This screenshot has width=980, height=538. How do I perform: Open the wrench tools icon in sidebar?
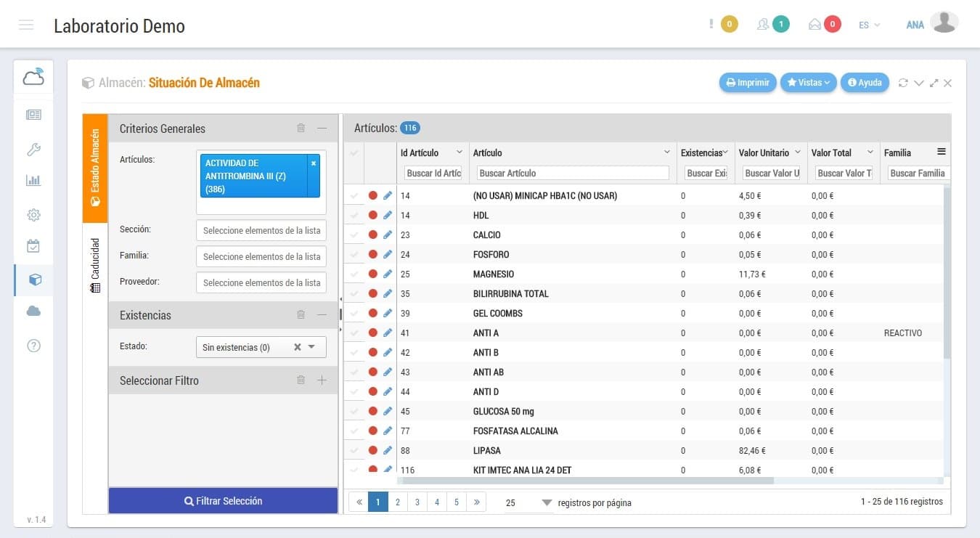click(x=33, y=150)
